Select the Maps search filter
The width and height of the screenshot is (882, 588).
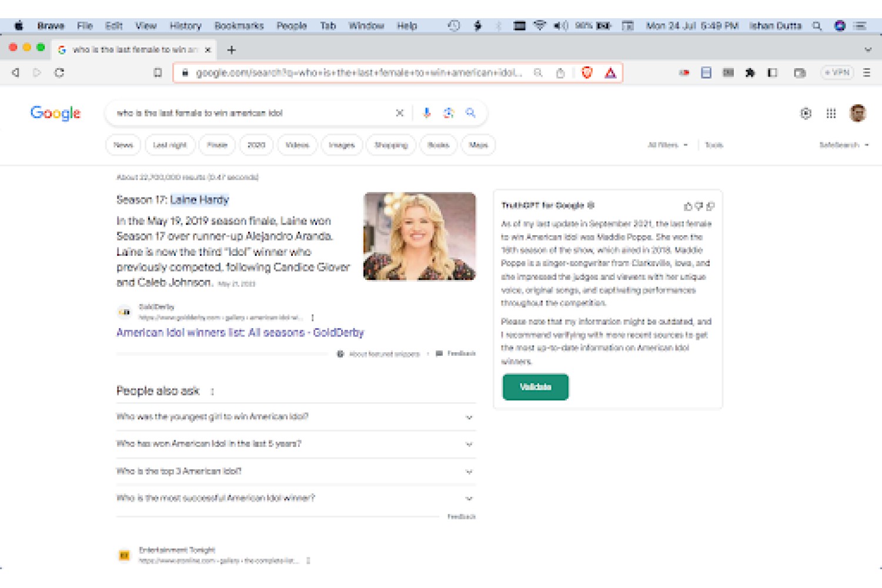tap(479, 145)
